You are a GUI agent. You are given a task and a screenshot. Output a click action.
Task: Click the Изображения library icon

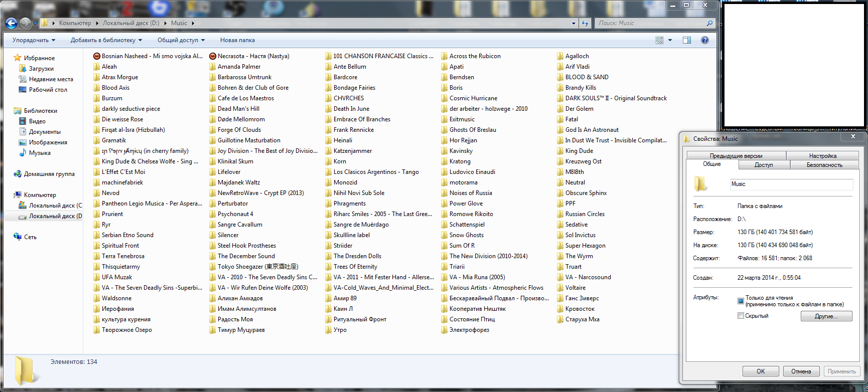point(22,142)
